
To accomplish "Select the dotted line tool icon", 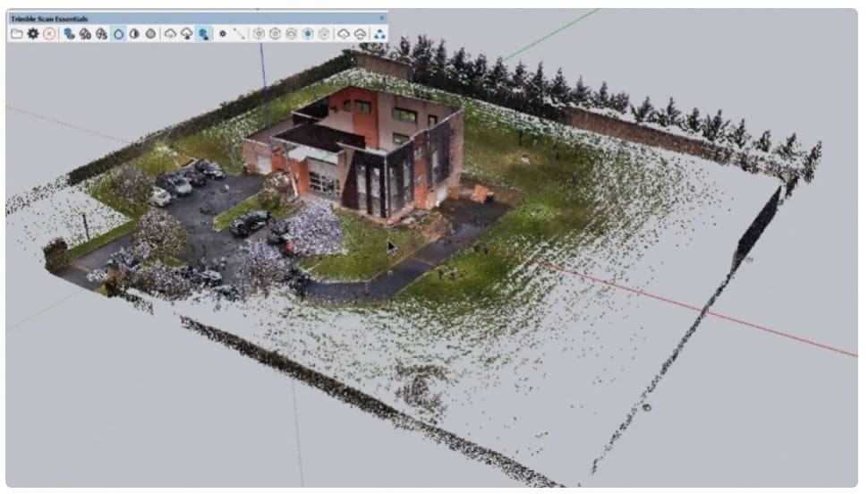I will pos(239,34).
